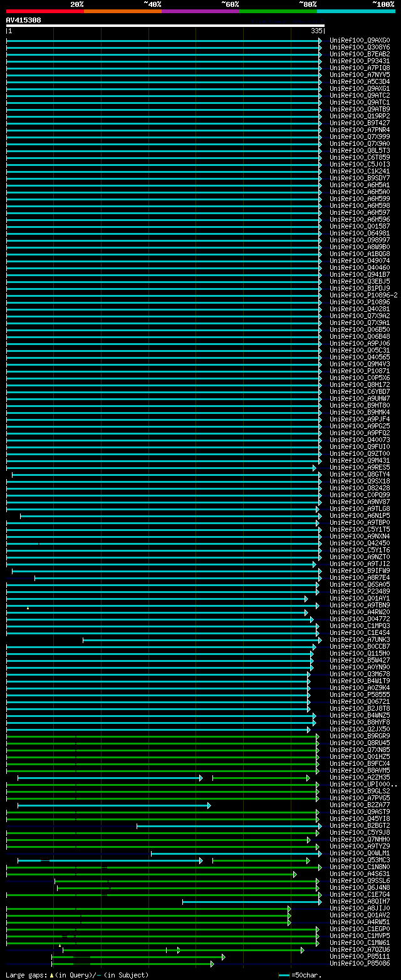
Task: Open hit UniRef100_A5C3D4
Action: click(x=360, y=82)
